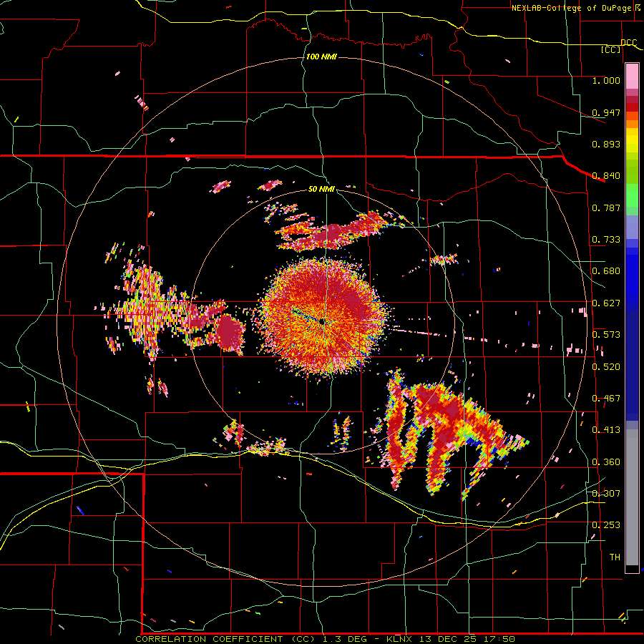The image size is (644, 644).
Task: Click the radar site center point
Action: point(323,321)
